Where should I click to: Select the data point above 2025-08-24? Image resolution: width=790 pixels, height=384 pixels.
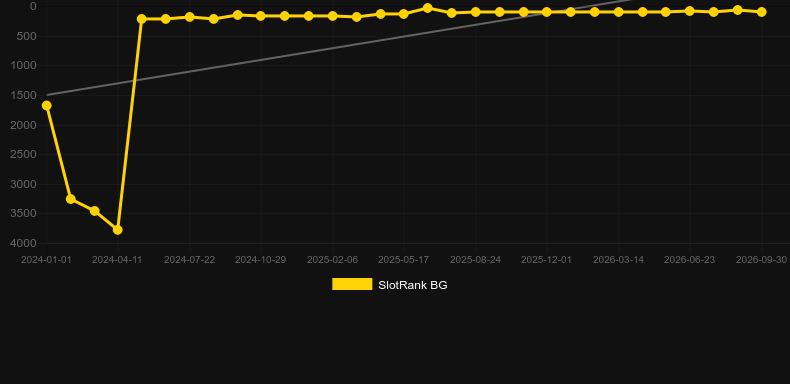475,12
